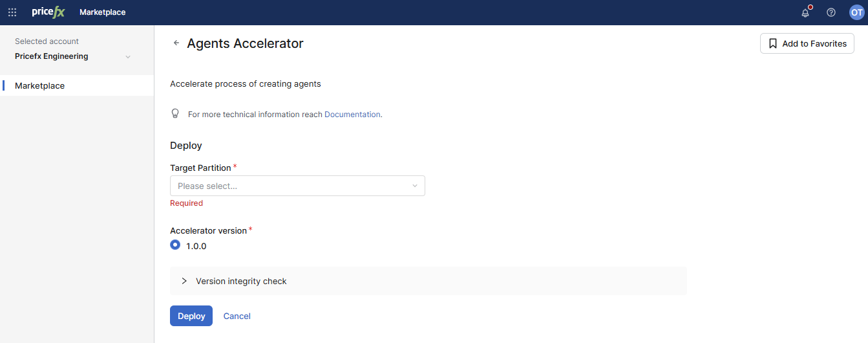Screen dimensions: 868x343
Task: Click the 1.0.0 version label
Action: [x=196, y=247]
